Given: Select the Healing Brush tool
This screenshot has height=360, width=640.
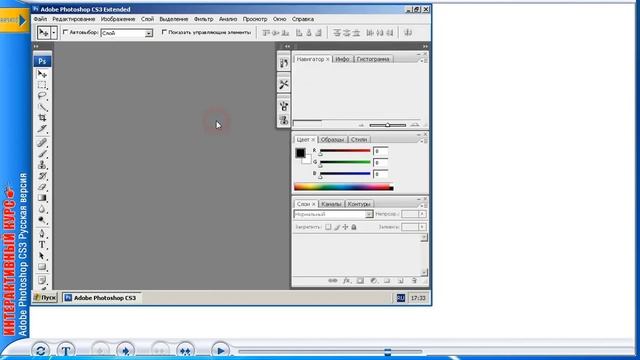Looking at the screenshot, I should coord(42,142).
